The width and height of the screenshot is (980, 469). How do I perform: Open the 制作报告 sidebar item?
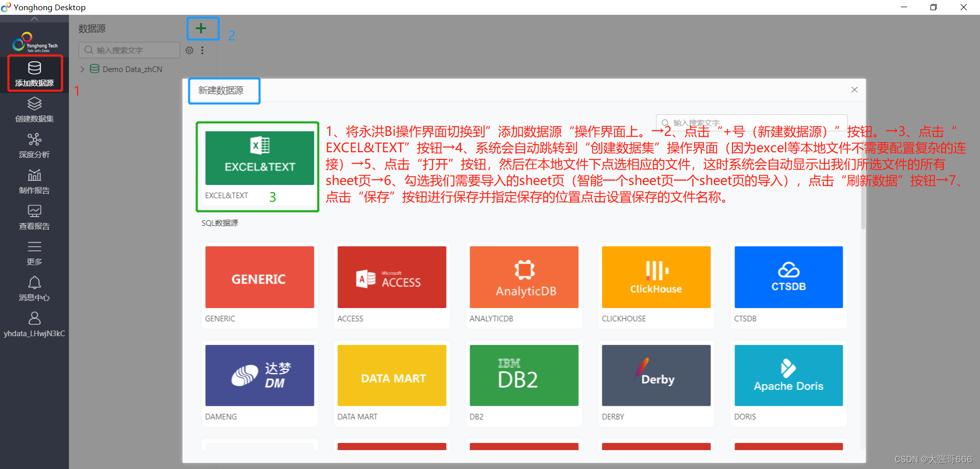click(x=34, y=181)
